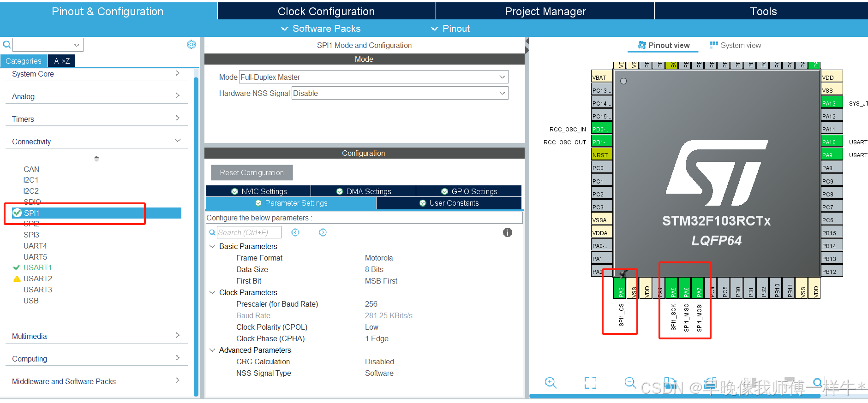The image size is (868, 403).
Task: Select SPI1 in the Connectivity list
Action: pyautogui.click(x=96, y=213)
